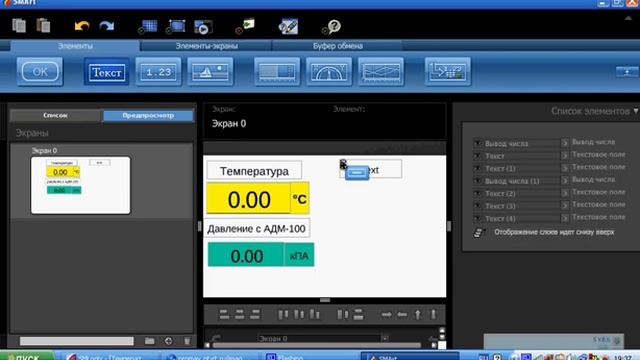The width and height of the screenshot is (640, 360).
Task: Click the third vertical alignment icon below canvas
Action: [314, 314]
